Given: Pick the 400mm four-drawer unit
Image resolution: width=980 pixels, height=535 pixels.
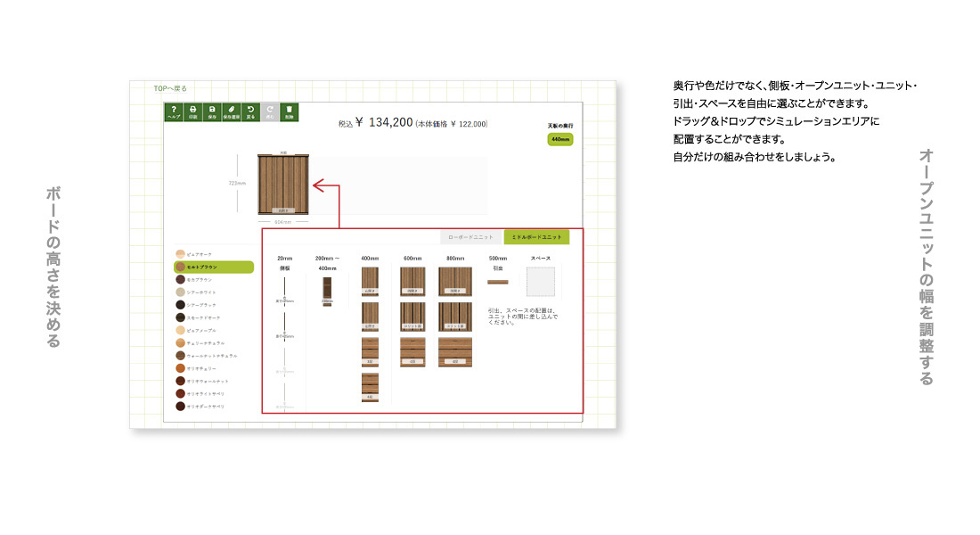Looking at the screenshot, I should point(370,387).
